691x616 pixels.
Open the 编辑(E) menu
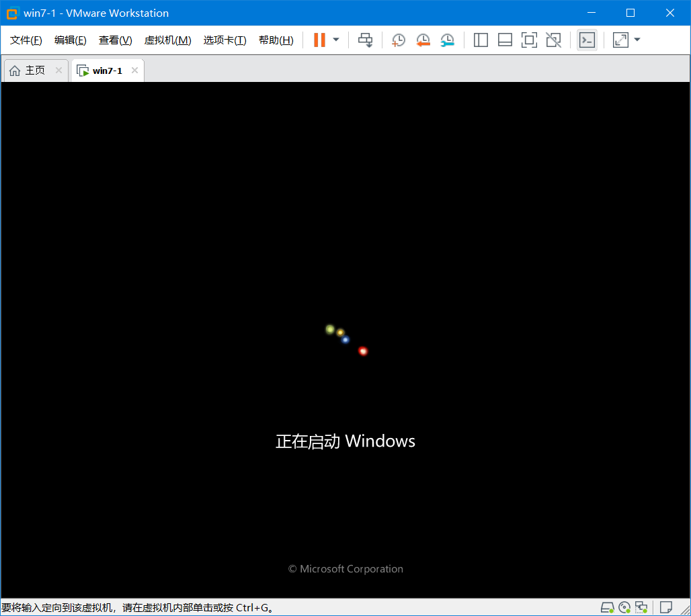(70, 40)
